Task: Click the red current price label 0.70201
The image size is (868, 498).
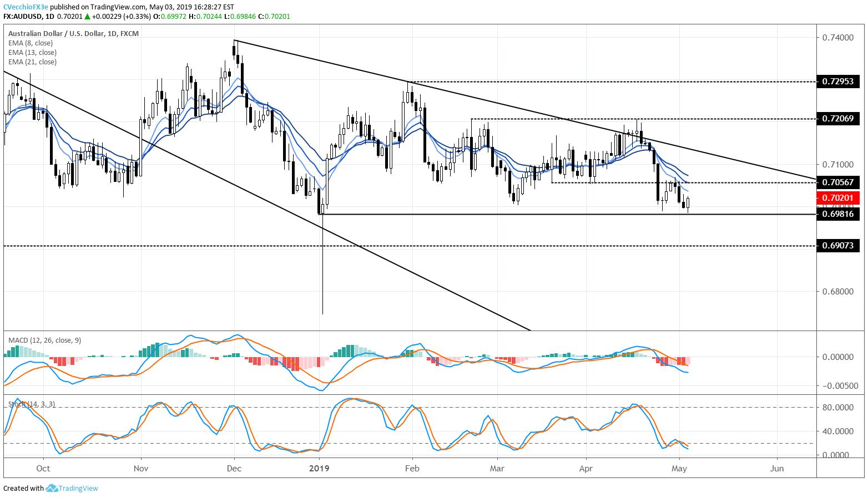Action: pos(837,198)
